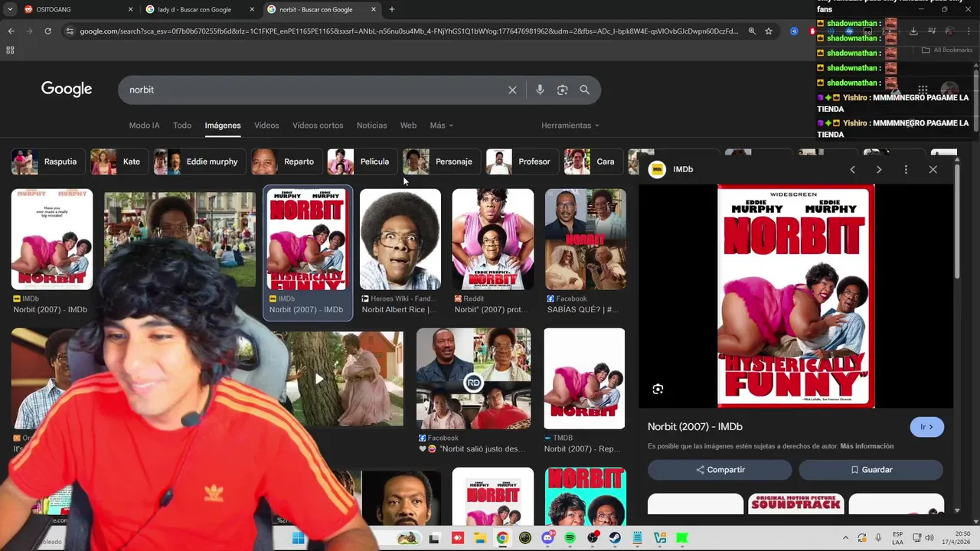Click the Guardar save button
Screen dimensions: 980x551
click(871, 470)
